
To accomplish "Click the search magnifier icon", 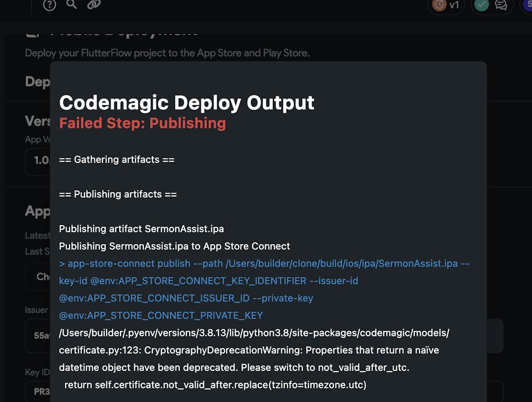I will tap(71, 4).
